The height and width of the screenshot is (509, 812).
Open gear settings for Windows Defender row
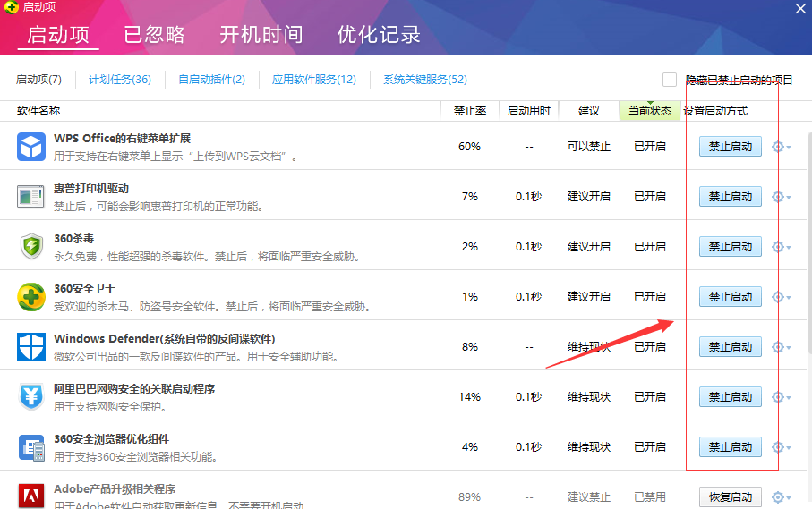click(x=781, y=347)
